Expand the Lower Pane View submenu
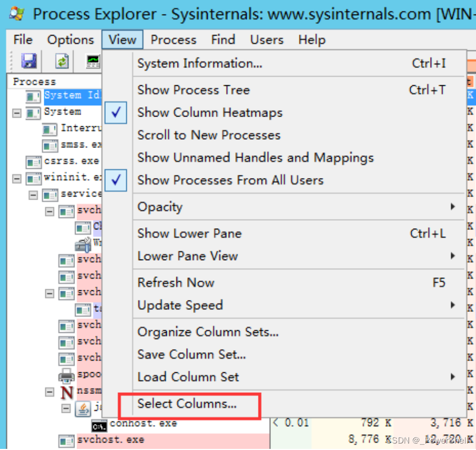The height and width of the screenshot is (450, 476). 284,256
